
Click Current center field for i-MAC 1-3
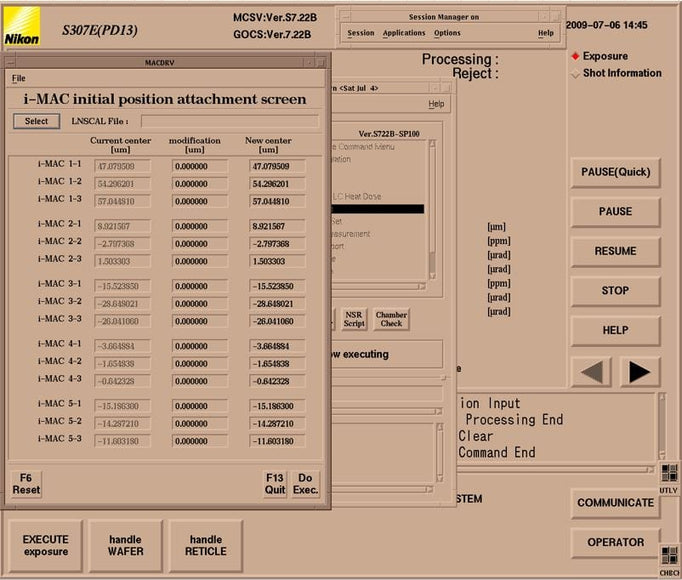[122, 201]
